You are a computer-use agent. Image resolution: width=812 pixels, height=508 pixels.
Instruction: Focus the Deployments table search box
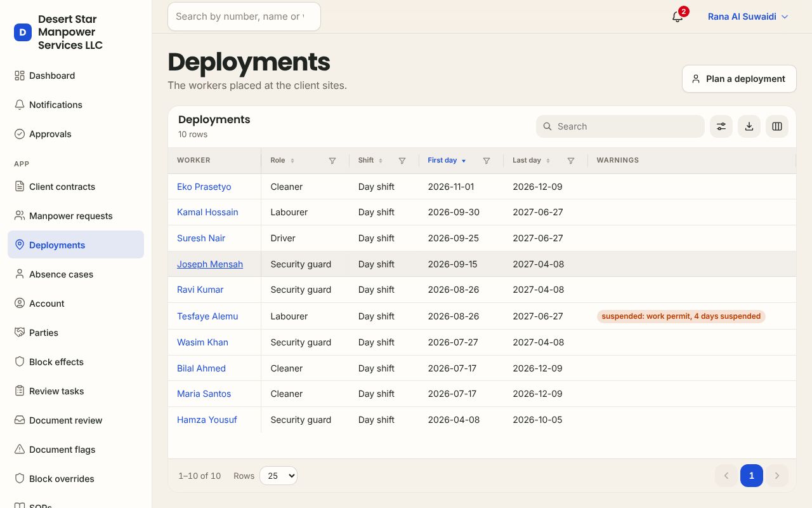tap(620, 126)
